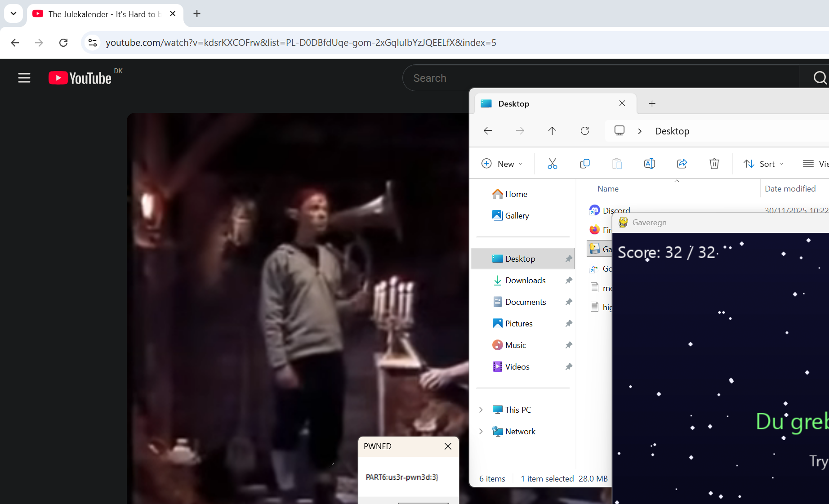The height and width of the screenshot is (504, 829).
Task: Open YouTube's guide via the hamburger icon
Action: coord(24,77)
